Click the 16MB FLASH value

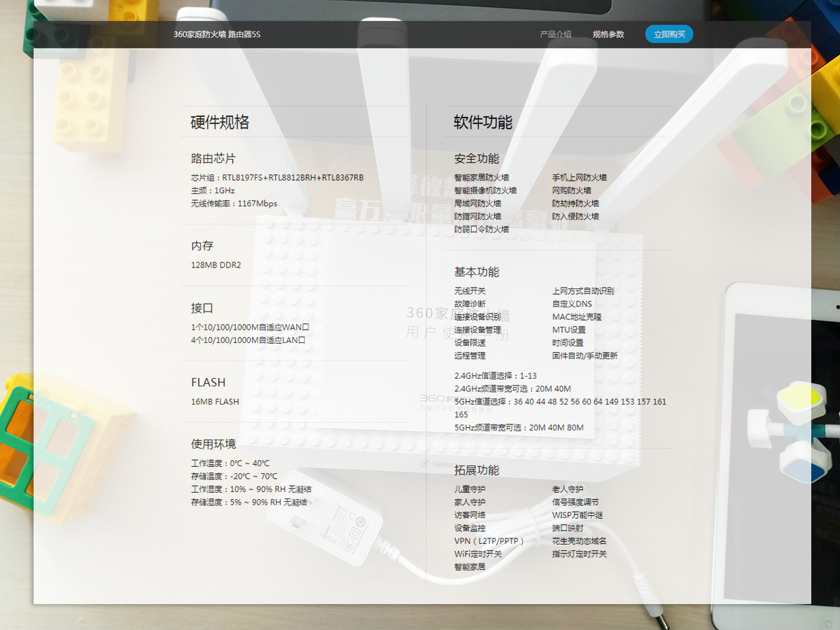pyautogui.click(x=215, y=402)
